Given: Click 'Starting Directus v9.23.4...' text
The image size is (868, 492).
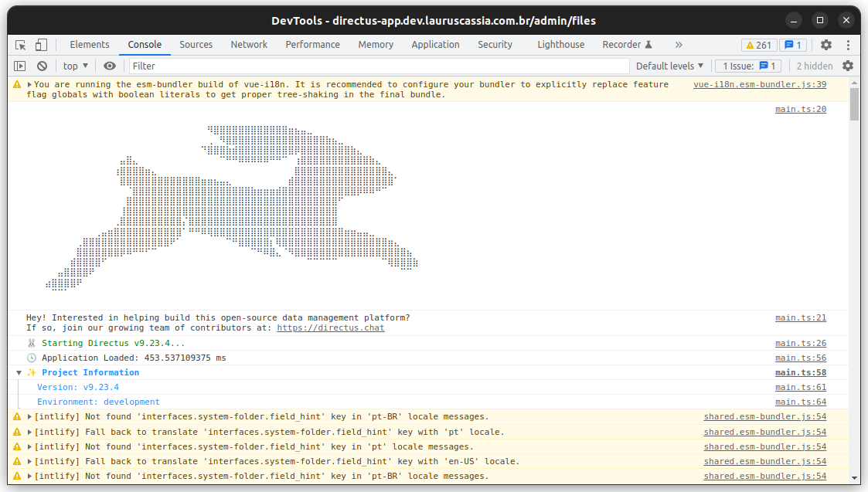Looking at the screenshot, I should (x=113, y=344).
